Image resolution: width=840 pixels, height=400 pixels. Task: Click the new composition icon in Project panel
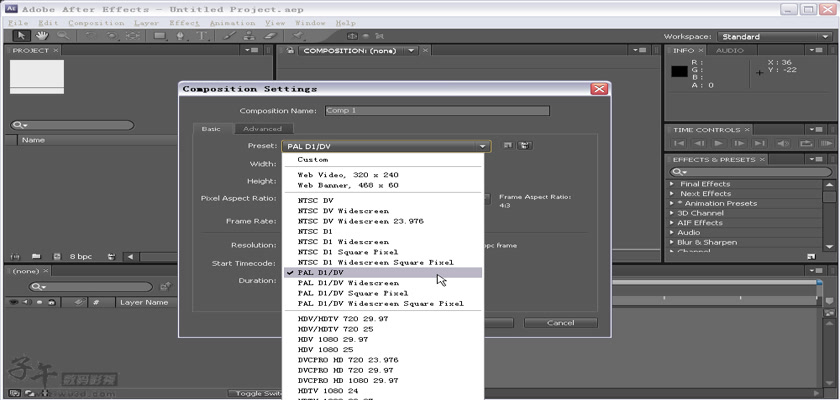click(x=57, y=256)
